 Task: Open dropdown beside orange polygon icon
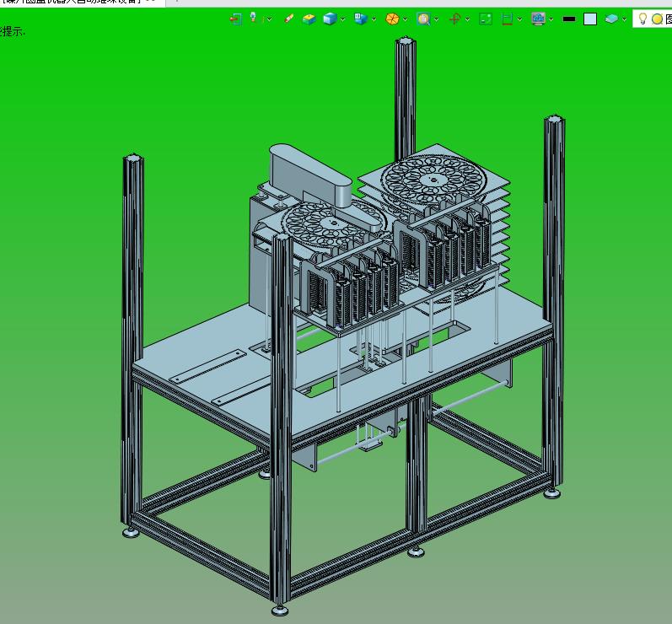(405, 19)
